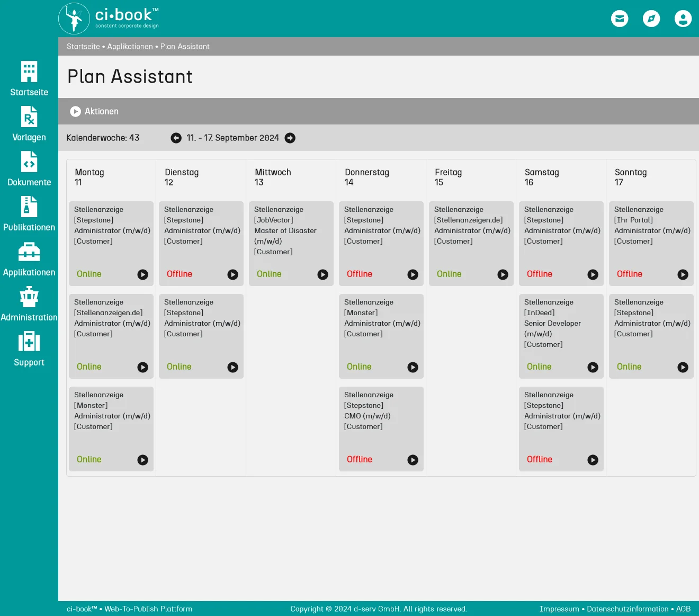Open actions for Donnerstag Offline Administrator Stepstone ad
This screenshot has height=616, width=699.
413,274
